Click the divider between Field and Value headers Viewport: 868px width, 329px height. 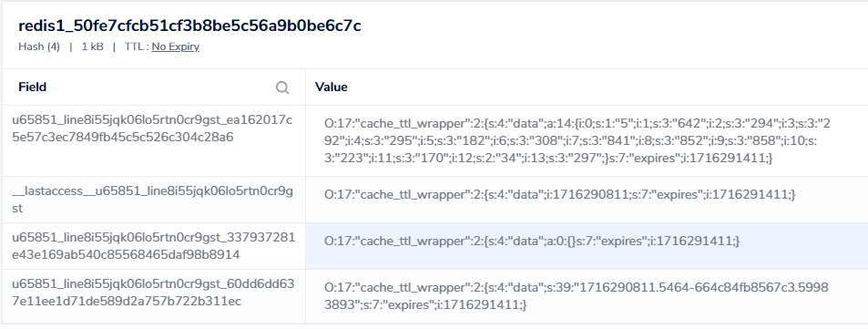point(305,87)
